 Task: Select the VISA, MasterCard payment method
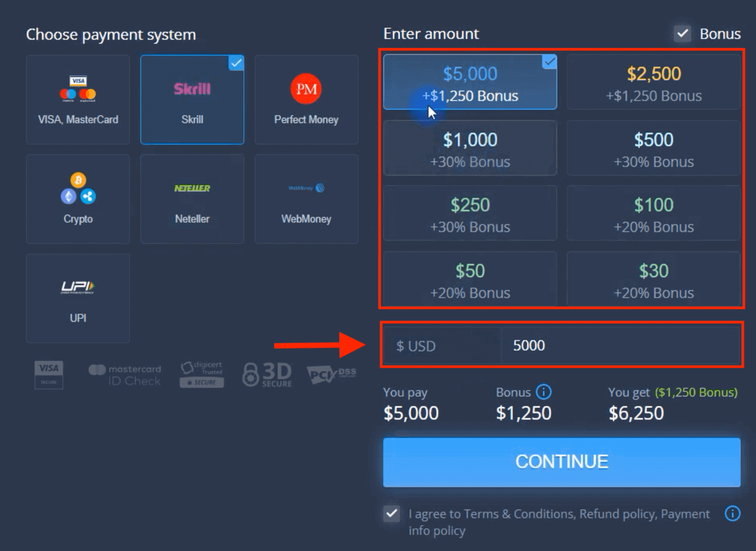pos(77,99)
